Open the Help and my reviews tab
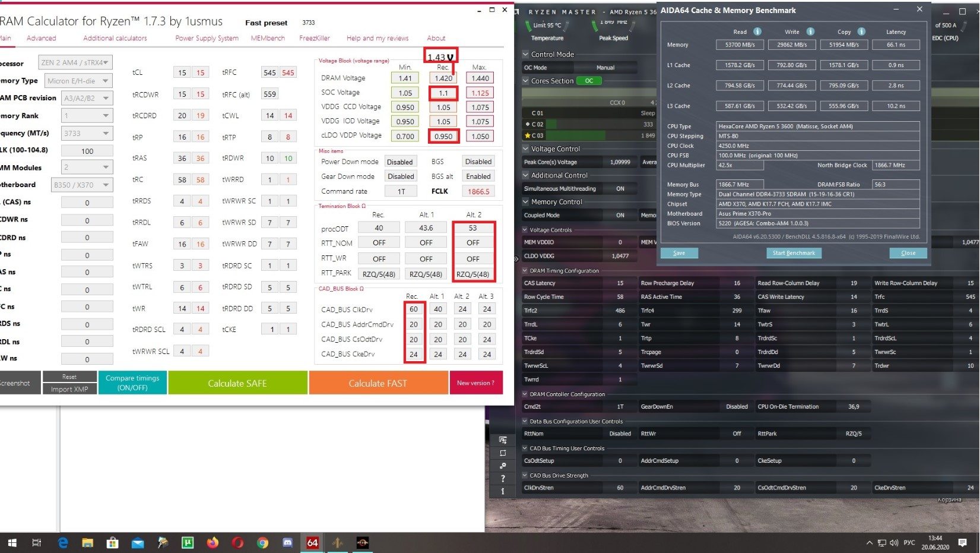 (378, 38)
